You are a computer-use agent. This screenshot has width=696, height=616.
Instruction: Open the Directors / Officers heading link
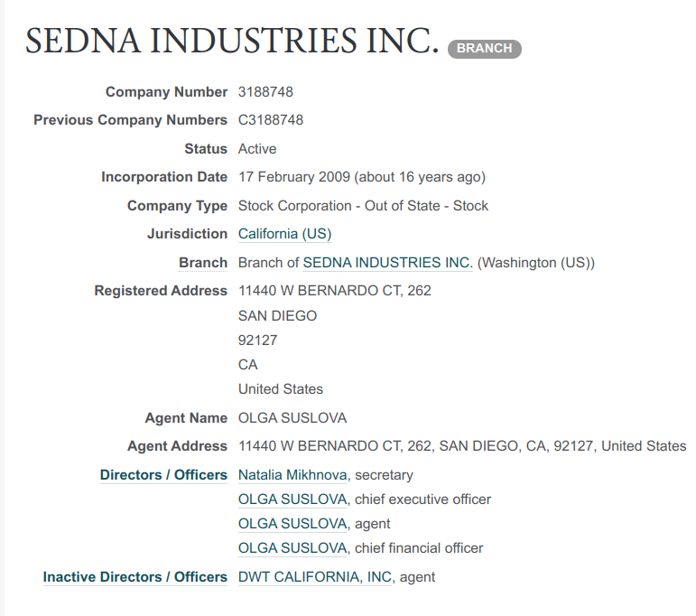click(x=163, y=475)
